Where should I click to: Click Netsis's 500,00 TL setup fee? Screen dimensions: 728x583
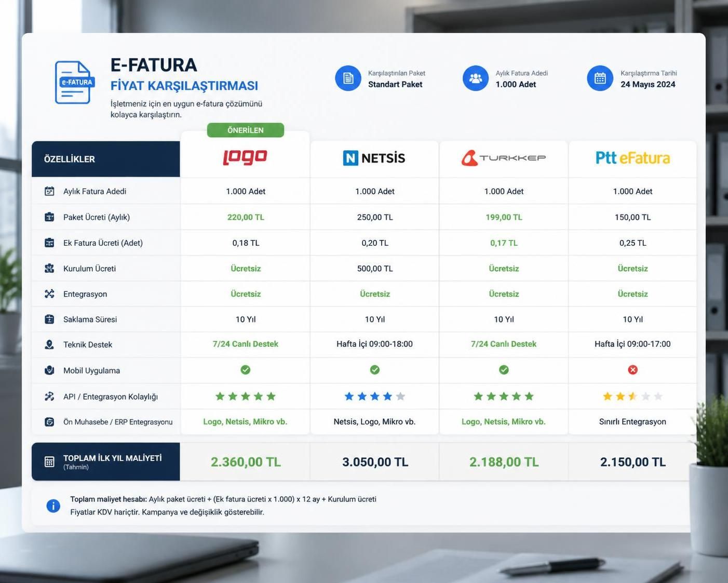(x=375, y=269)
